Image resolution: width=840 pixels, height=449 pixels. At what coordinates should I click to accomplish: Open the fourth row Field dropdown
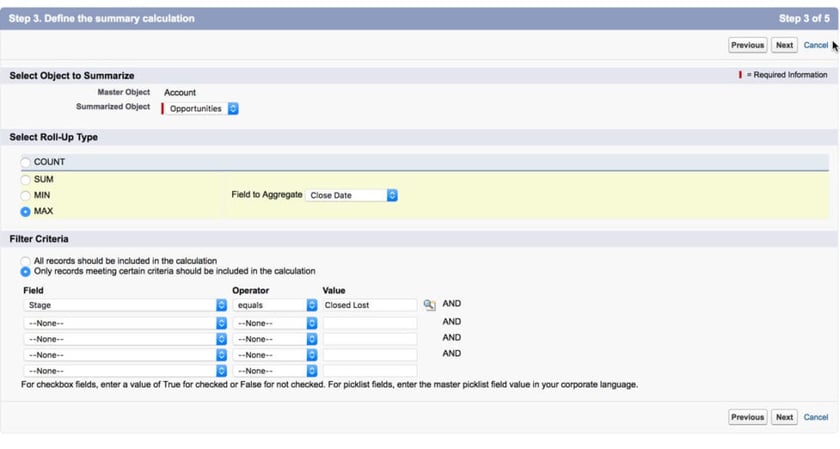tap(125, 355)
